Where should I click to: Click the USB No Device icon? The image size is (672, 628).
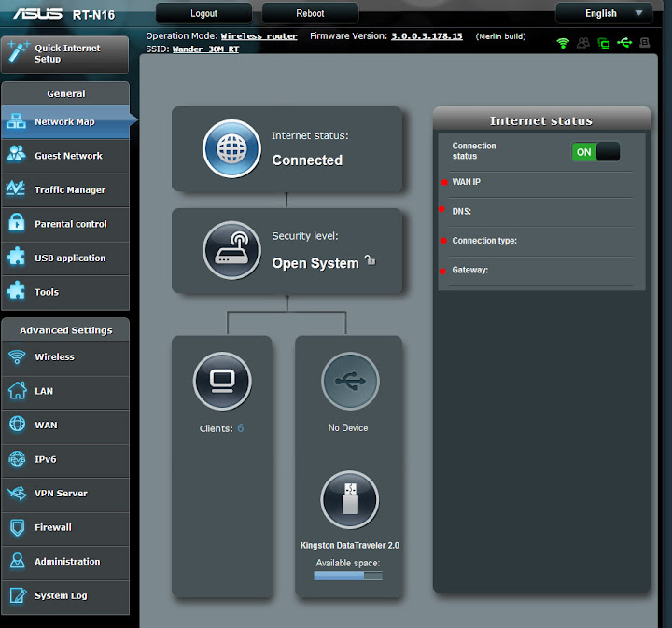click(350, 381)
